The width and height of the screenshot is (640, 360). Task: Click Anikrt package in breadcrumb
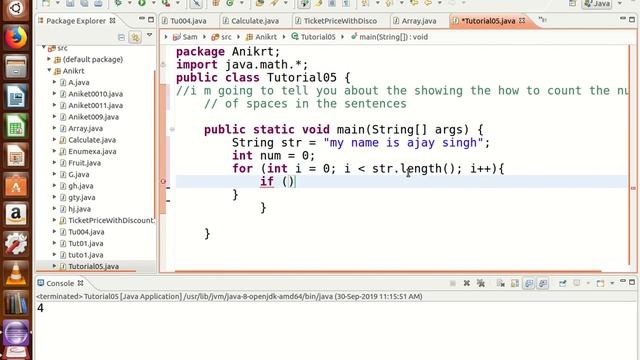pos(261,37)
